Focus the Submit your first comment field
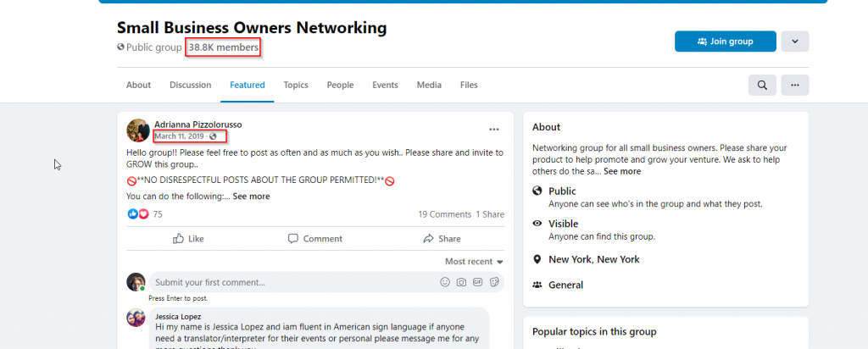The height and width of the screenshot is (349, 868). tap(326, 282)
